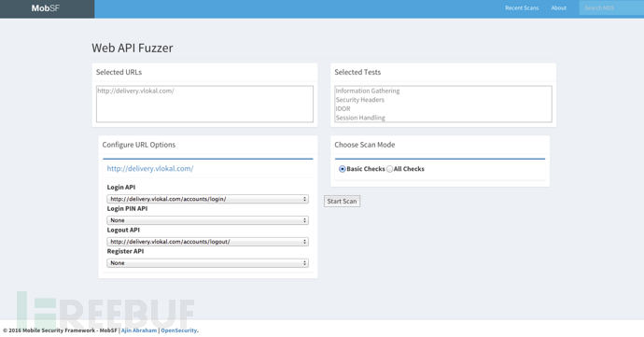The width and height of the screenshot is (644, 337).
Task: Click the Choose Scan Mode heading
Action: 365,145
